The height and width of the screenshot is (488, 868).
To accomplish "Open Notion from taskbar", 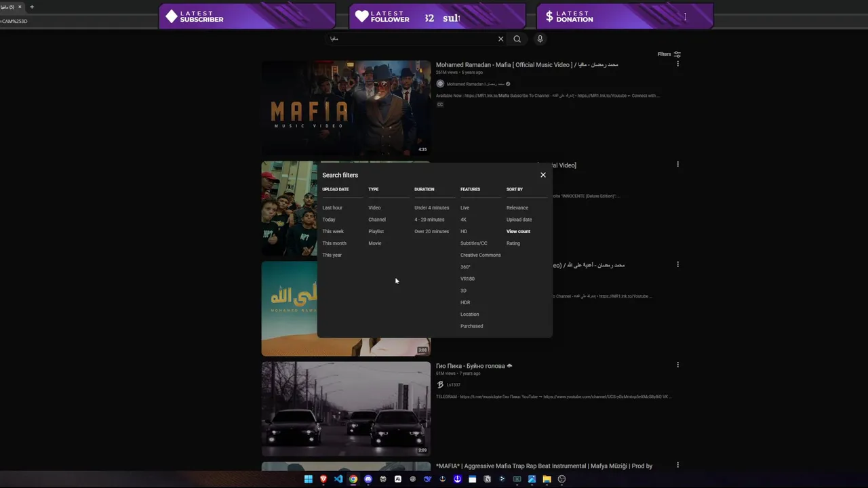I will point(487,479).
